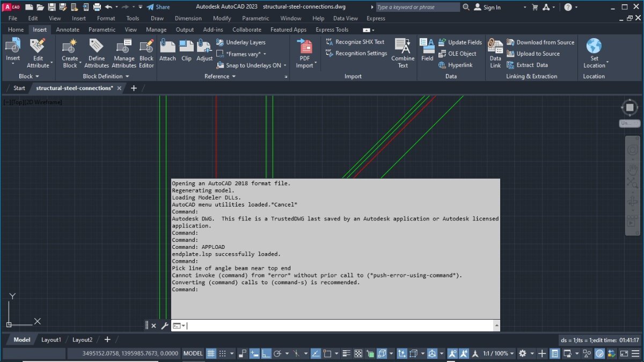
Task: Toggle MODEL space button in status bar
Action: pyautogui.click(x=193, y=353)
